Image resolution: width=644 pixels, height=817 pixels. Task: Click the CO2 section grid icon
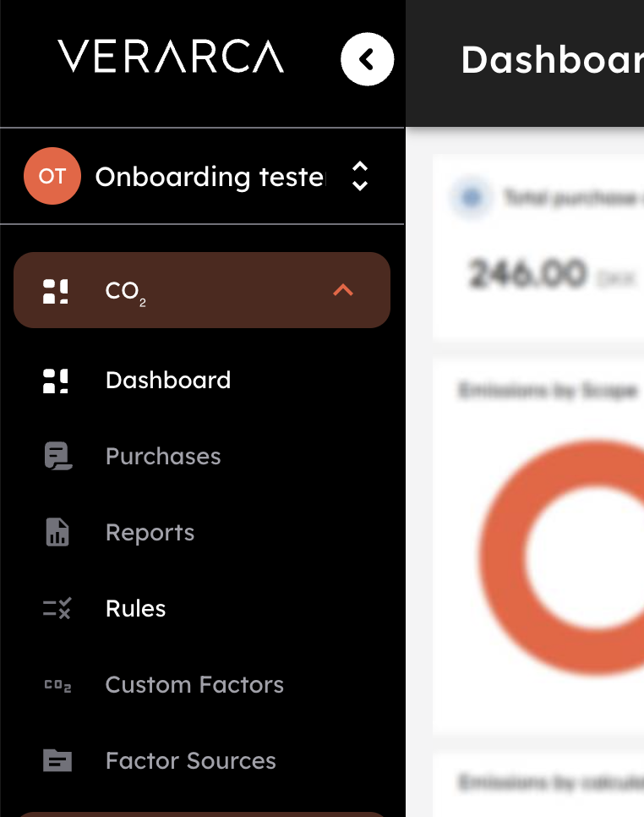pos(55,291)
